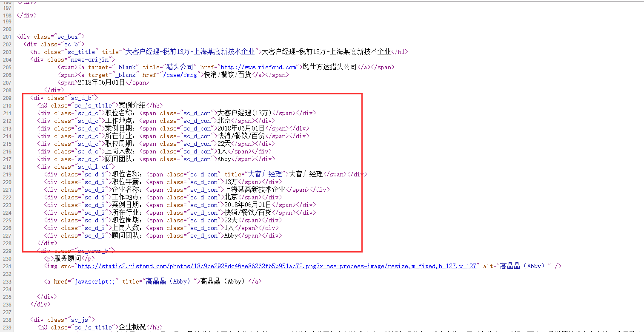Click line number 203 in the gutter
The width and height of the screenshot is (644, 332).
[7, 52]
